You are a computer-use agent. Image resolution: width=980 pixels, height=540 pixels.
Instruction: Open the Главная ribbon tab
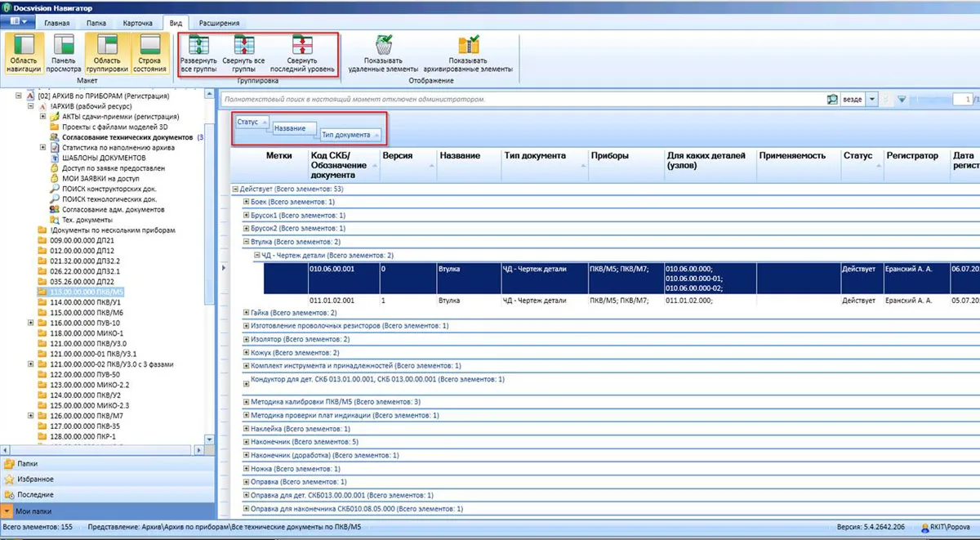(57, 24)
